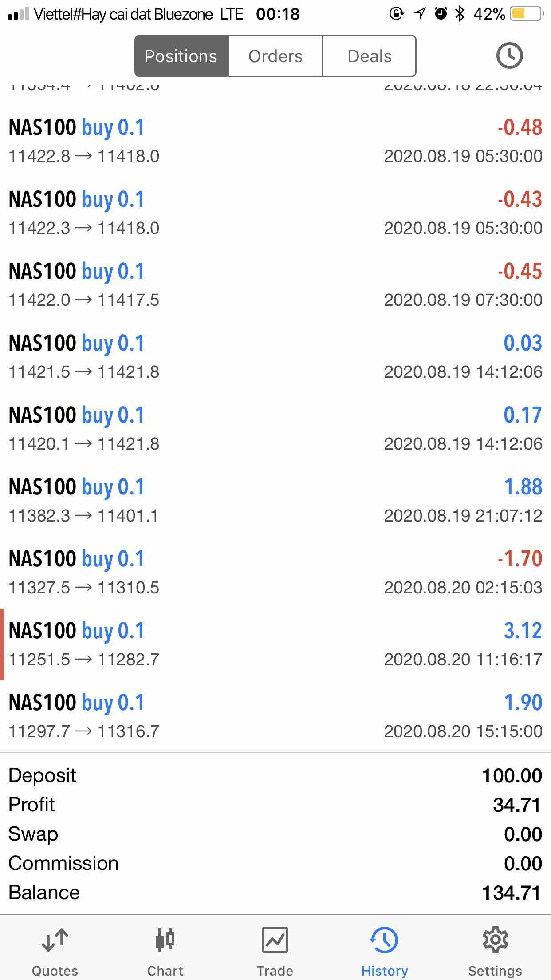Tap the Trade graph icon
This screenshot has width=551, height=980.
click(x=275, y=940)
